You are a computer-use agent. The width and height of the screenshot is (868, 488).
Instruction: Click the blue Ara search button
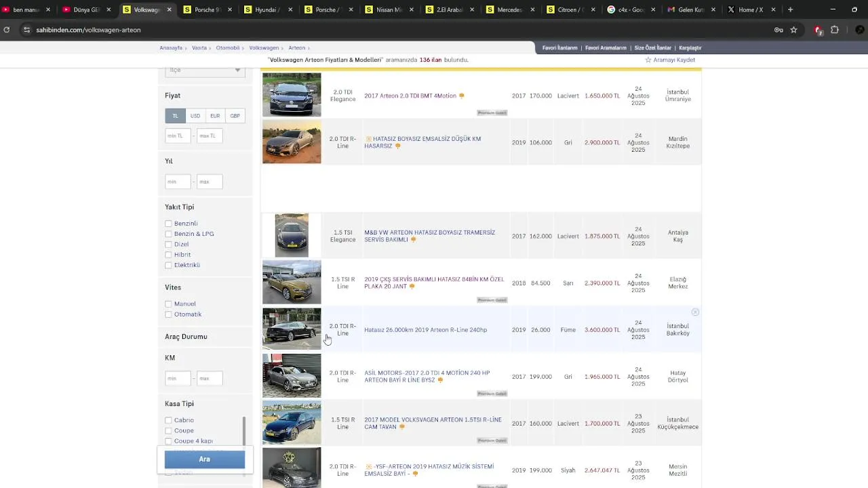tap(205, 460)
